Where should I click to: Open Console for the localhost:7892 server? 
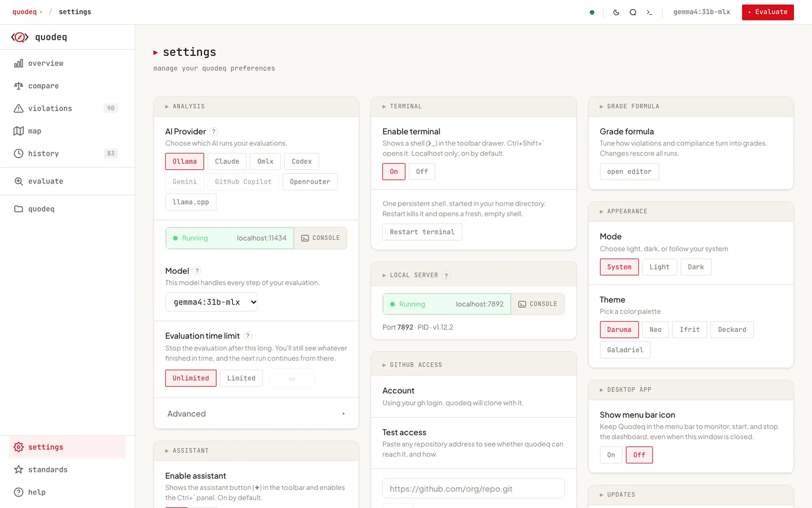pyautogui.click(x=538, y=304)
